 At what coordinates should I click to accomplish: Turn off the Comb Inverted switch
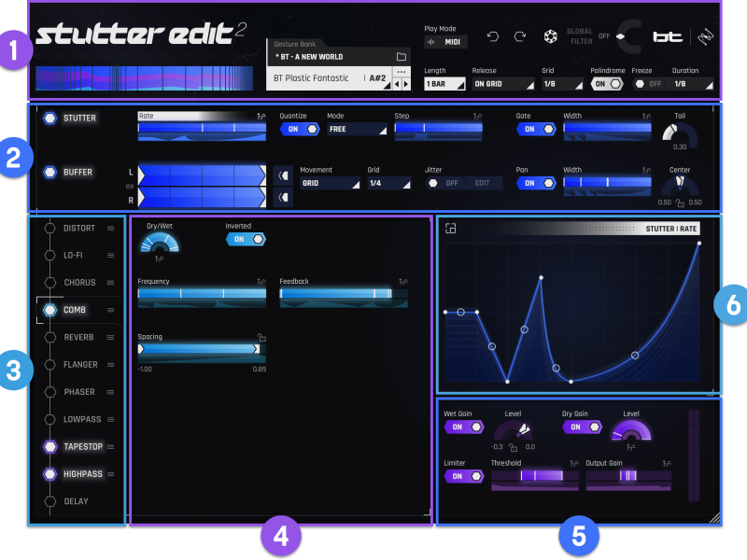[246, 239]
